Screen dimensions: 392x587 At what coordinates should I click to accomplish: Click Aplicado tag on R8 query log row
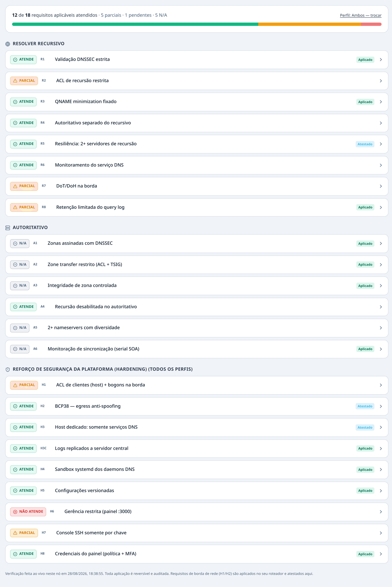click(365, 208)
